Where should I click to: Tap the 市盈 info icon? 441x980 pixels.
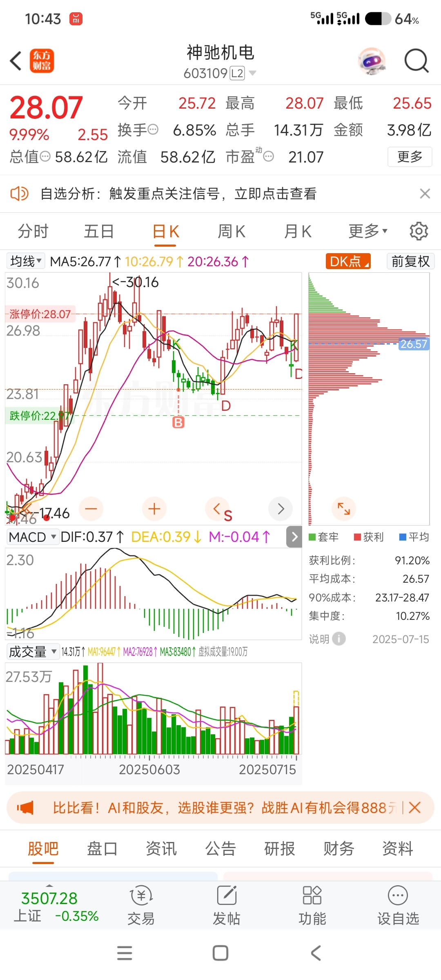[268, 156]
